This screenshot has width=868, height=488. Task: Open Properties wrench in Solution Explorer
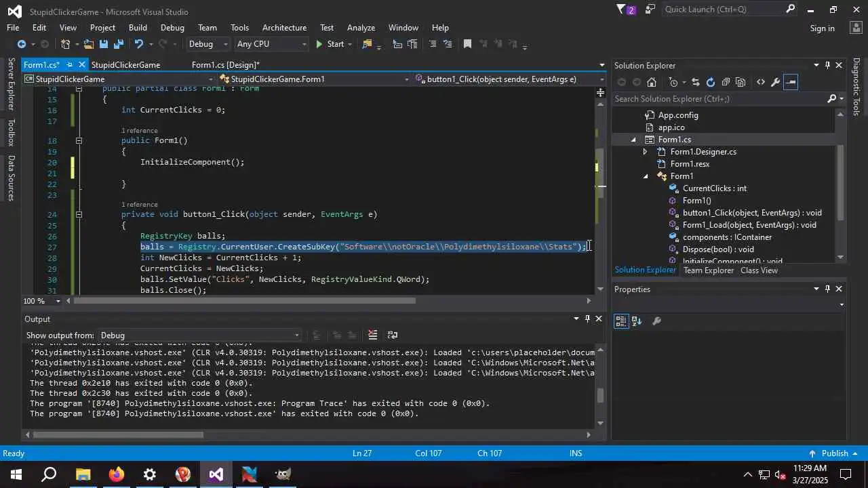click(776, 82)
